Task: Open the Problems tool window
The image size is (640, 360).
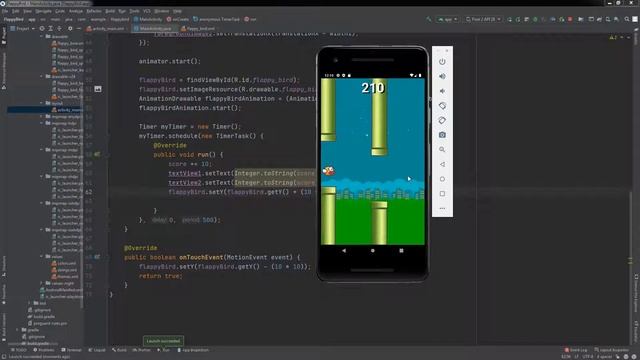Action: [x=44, y=350]
